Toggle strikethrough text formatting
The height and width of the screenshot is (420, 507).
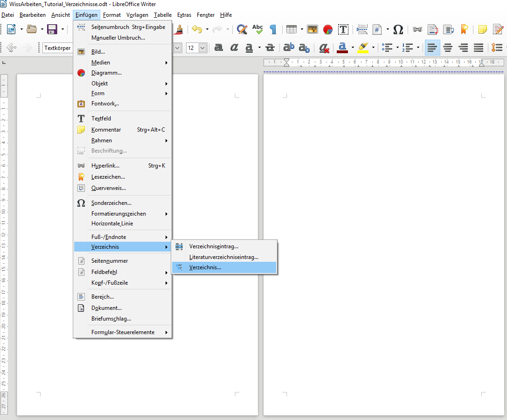[x=270, y=48]
